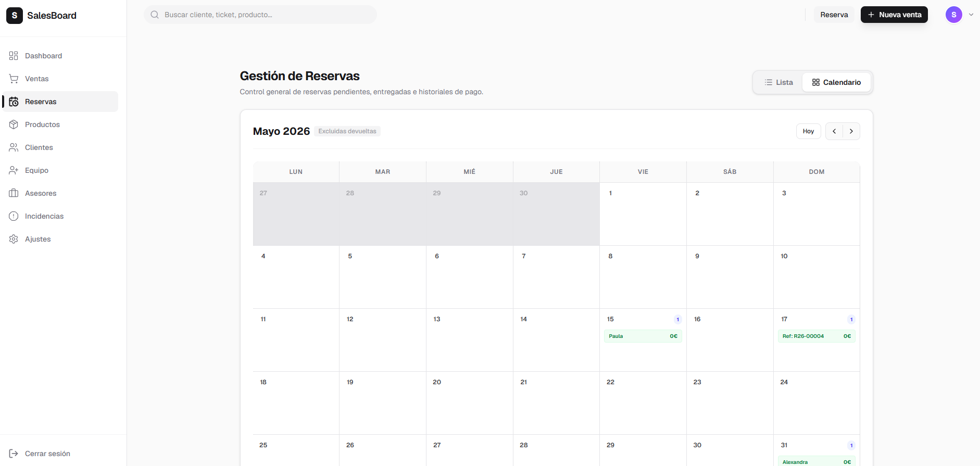Click the Incidencias alert circle icon
The width and height of the screenshot is (980, 466).
click(14, 216)
